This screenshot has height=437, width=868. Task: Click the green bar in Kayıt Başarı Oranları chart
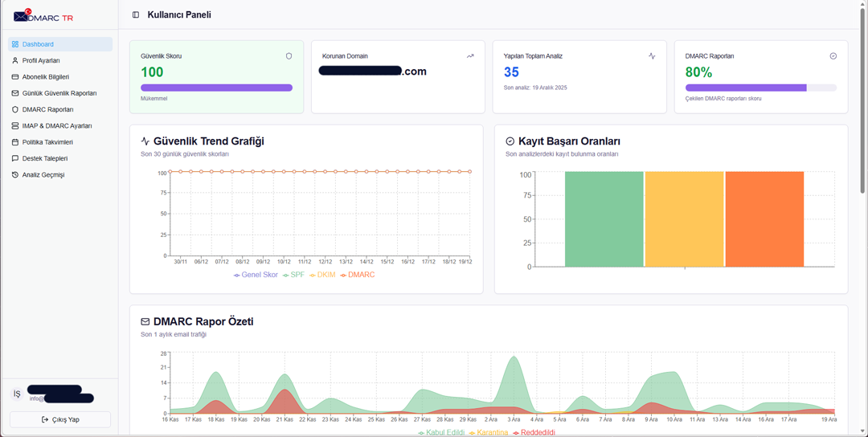604,218
